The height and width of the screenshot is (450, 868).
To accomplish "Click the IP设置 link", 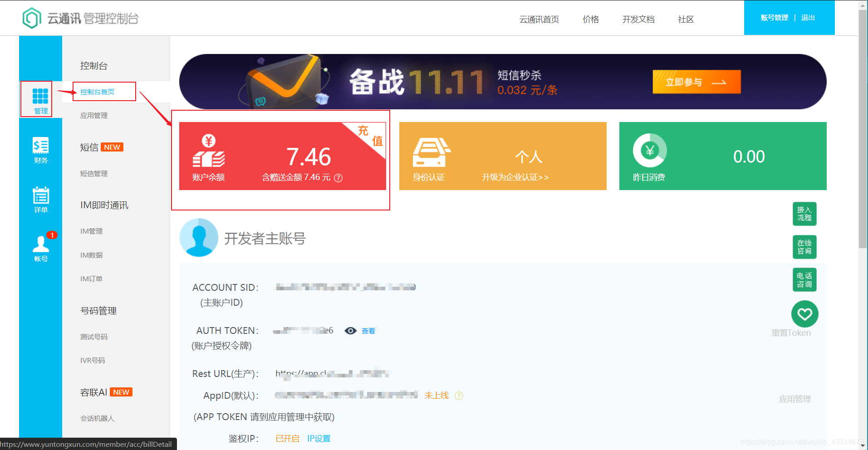I will click(x=319, y=439).
